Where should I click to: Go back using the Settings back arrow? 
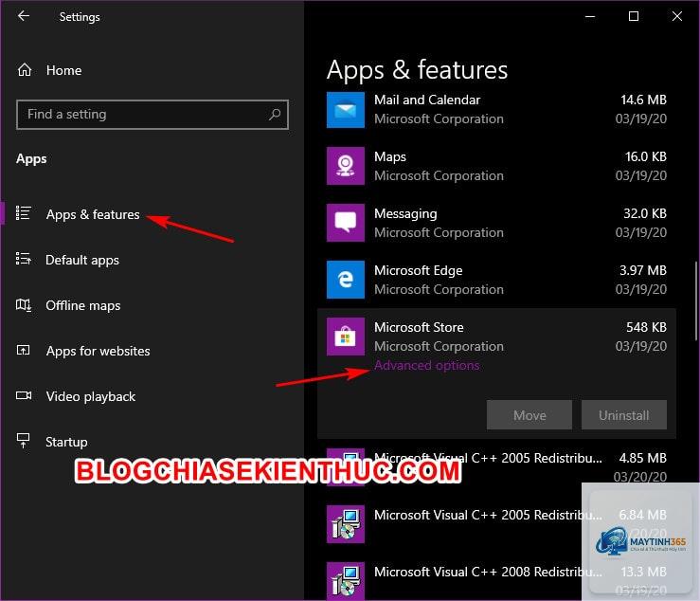point(24,16)
